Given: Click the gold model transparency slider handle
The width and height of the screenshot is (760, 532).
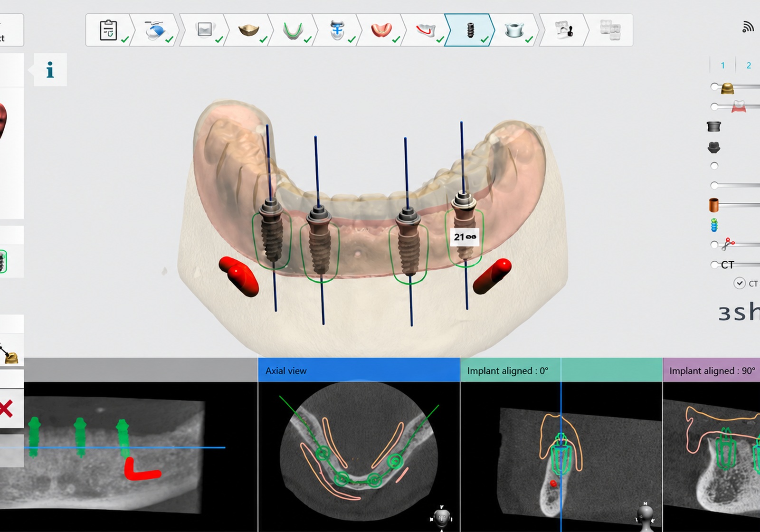Looking at the screenshot, I should pos(715,86).
